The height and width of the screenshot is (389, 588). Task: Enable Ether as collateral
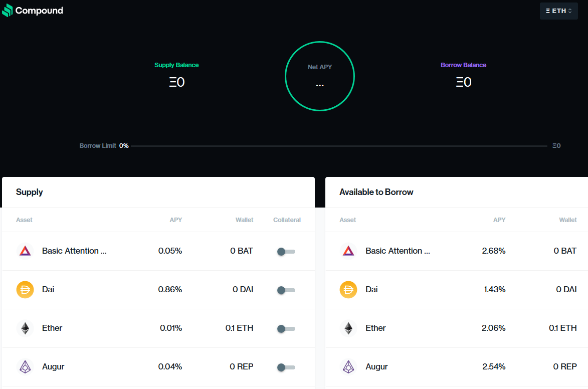[286, 329]
